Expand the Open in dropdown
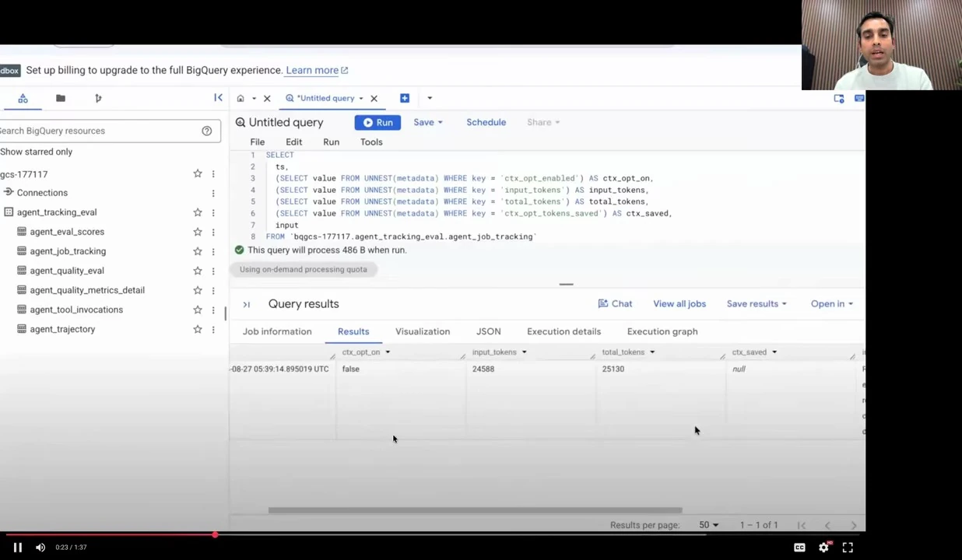962x560 pixels. 832,304
